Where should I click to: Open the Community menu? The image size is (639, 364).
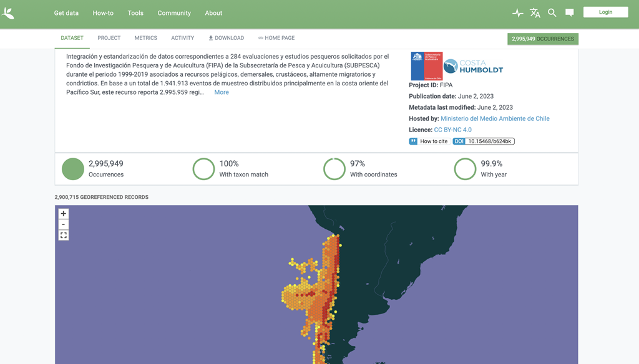click(x=174, y=13)
